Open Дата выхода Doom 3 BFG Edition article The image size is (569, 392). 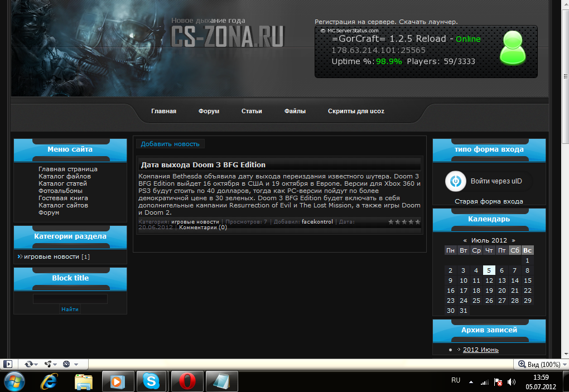203,164
